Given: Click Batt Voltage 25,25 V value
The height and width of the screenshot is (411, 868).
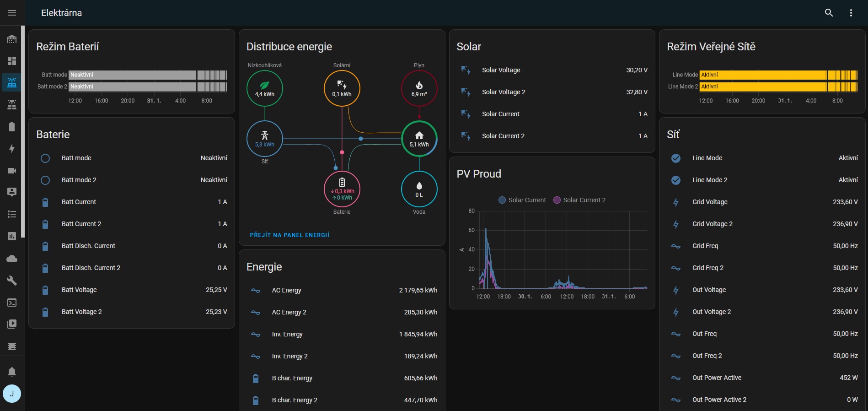Looking at the screenshot, I should click(x=216, y=290).
